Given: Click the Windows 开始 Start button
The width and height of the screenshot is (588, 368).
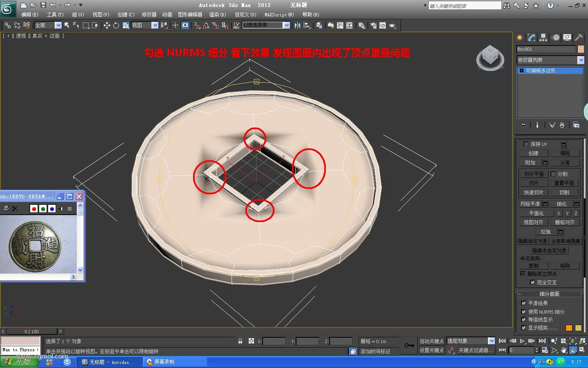Looking at the screenshot, I should coord(19,362).
